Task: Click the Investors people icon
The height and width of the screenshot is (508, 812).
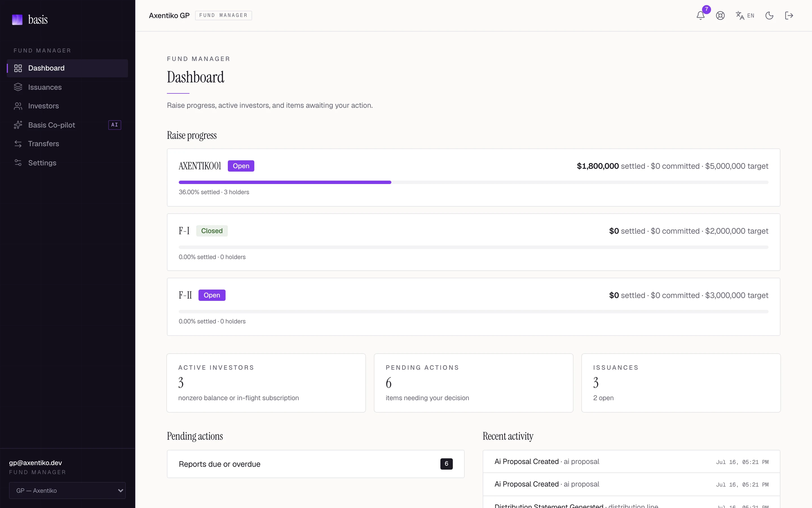Action: 18,106
